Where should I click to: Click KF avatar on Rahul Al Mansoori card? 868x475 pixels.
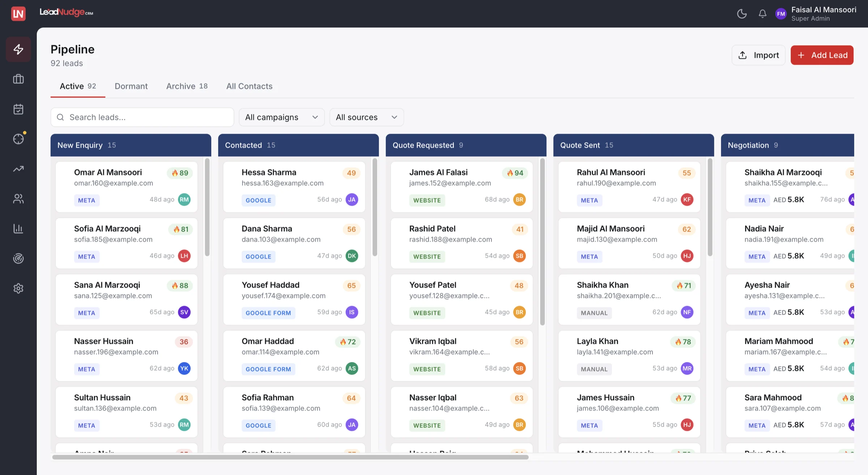(687, 199)
